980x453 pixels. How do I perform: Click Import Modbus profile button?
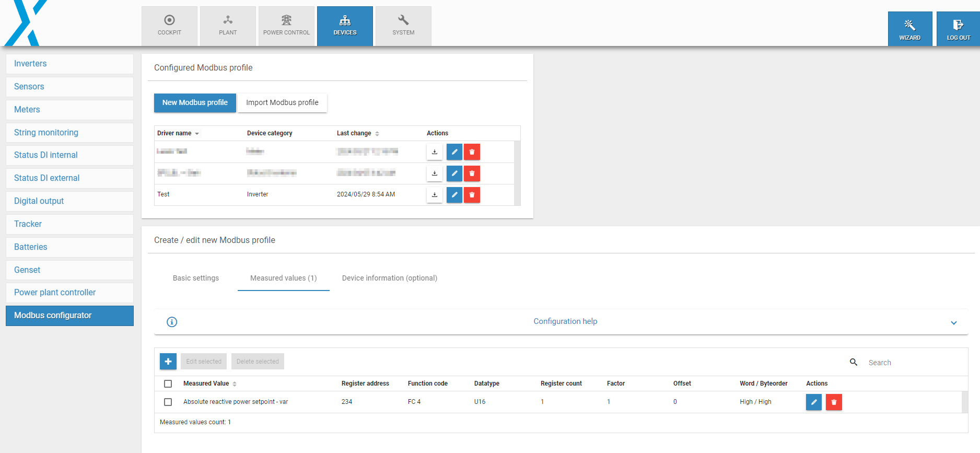(x=282, y=103)
